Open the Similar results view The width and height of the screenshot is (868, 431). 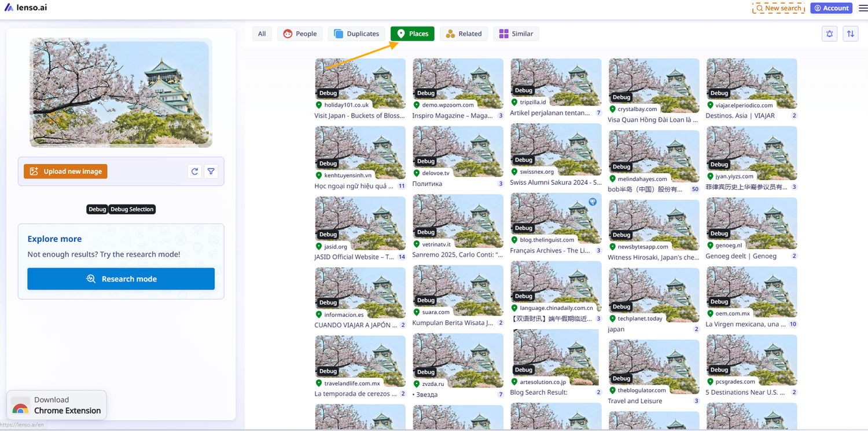516,34
